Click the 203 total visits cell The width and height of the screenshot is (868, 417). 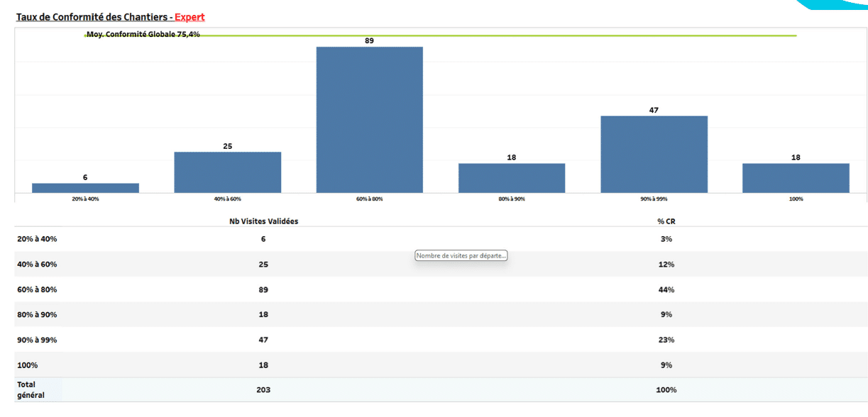click(263, 389)
